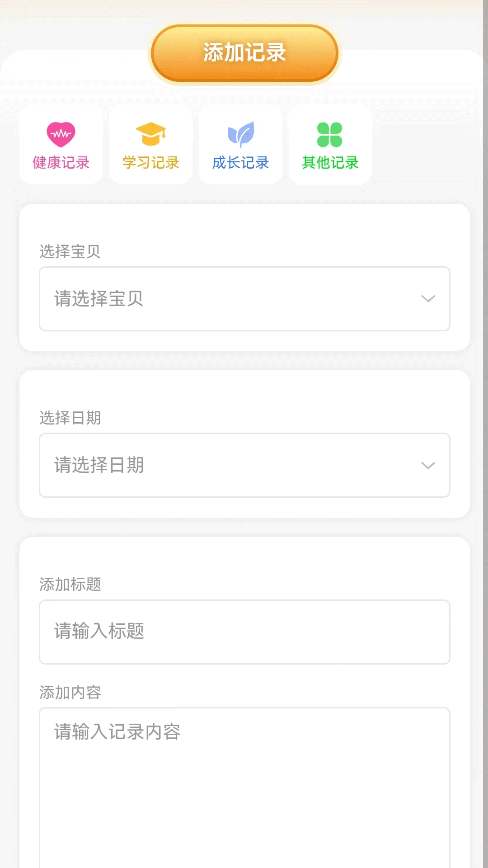Select the 学习记录 tab label

click(151, 163)
